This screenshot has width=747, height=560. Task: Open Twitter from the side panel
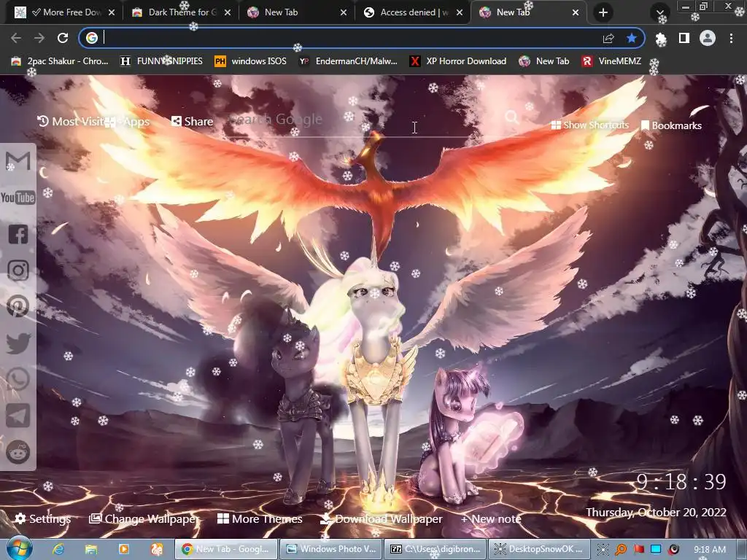(x=18, y=343)
